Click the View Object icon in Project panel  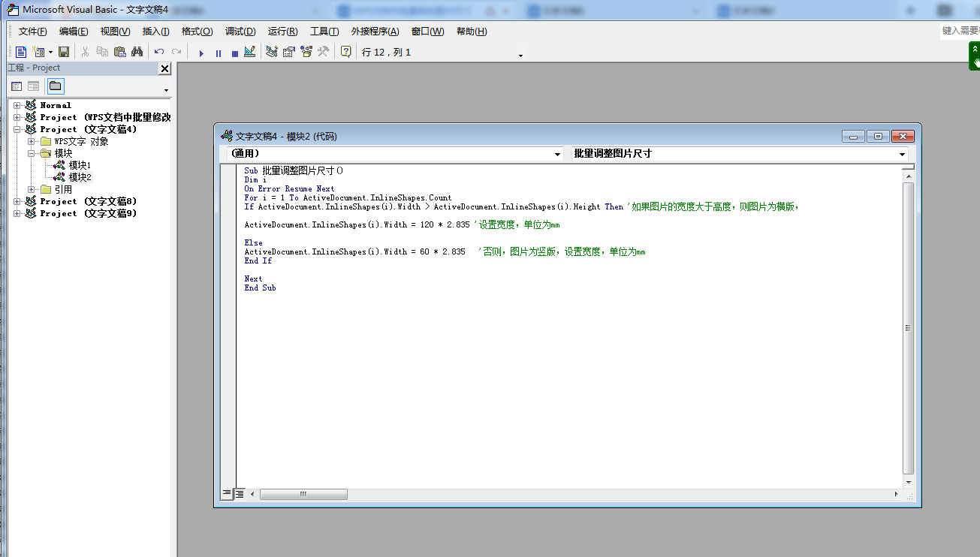[34, 86]
